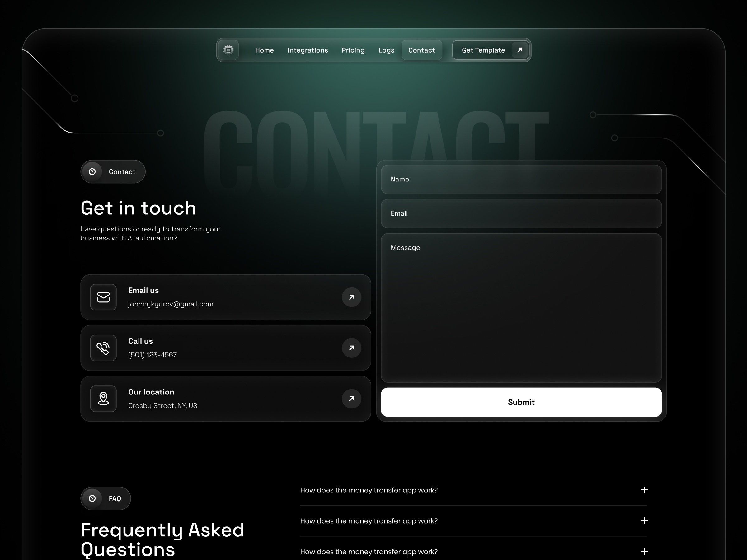Click the target/info icon on Contact badge

click(93, 172)
